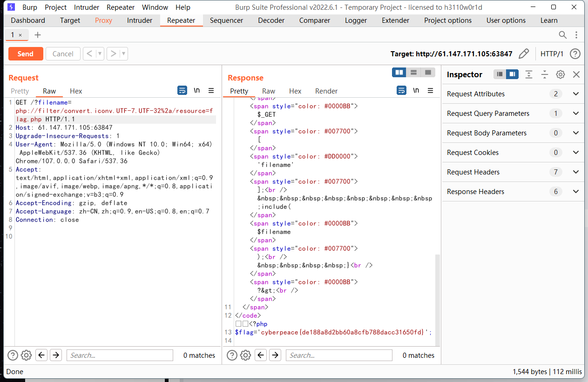Open the Repeater help question icon

[575, 54]
